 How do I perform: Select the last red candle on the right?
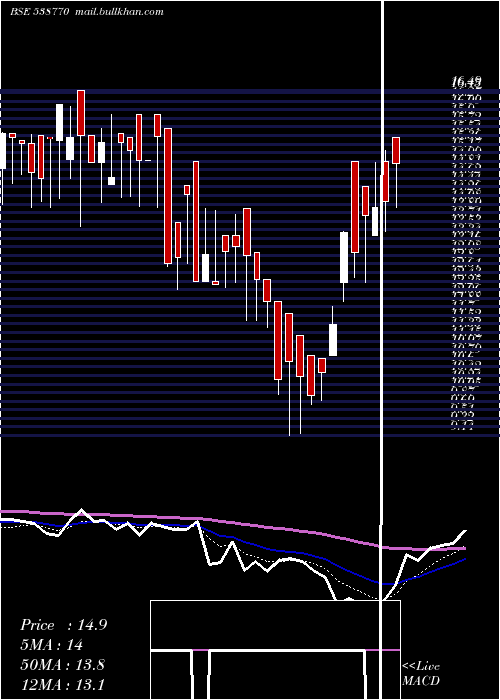pyautogui.click(x=396, y=150)
